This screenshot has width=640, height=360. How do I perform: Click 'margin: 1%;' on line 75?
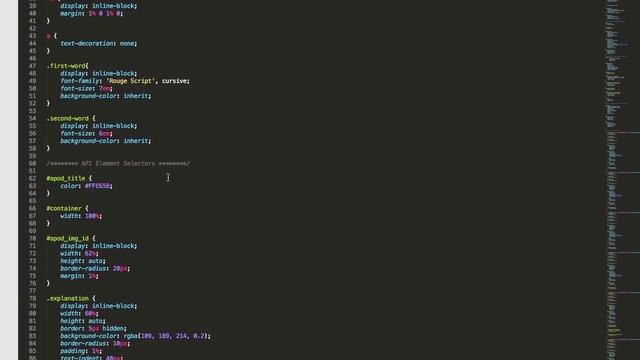[79, 276]
